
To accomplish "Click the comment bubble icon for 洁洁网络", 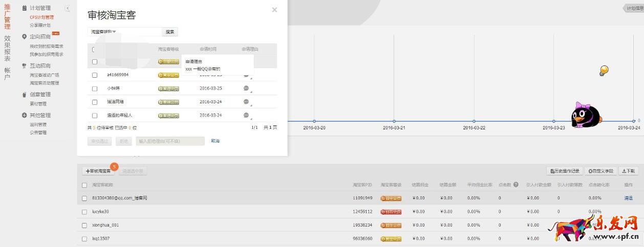I will tap(246, 102).
